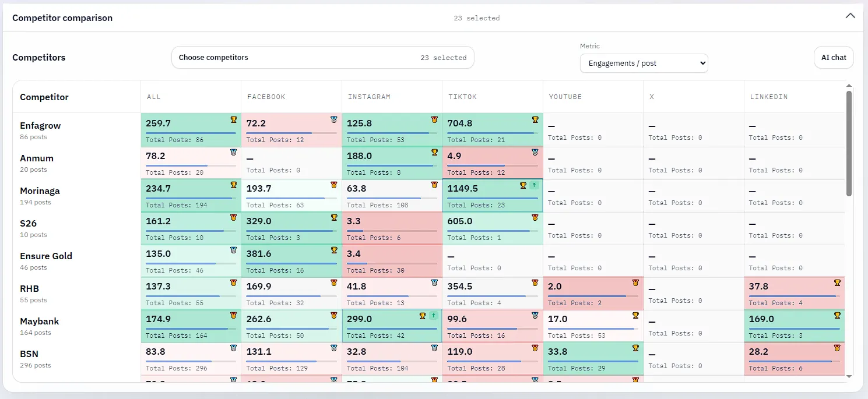
Task: Click the TIKTOK column header
Action: [462, 97]
